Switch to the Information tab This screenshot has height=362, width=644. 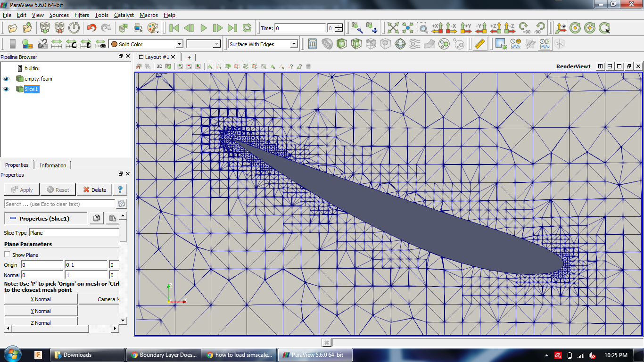coord(53,165)
